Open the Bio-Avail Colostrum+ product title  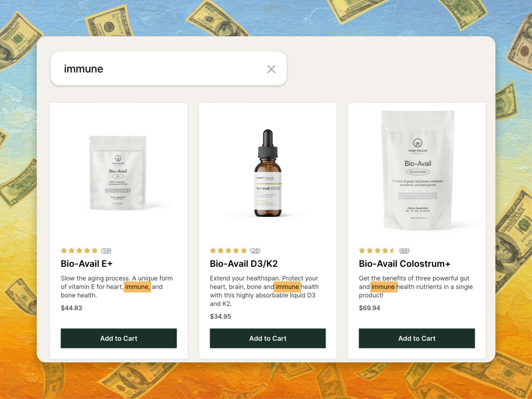(x=404, y=264)
